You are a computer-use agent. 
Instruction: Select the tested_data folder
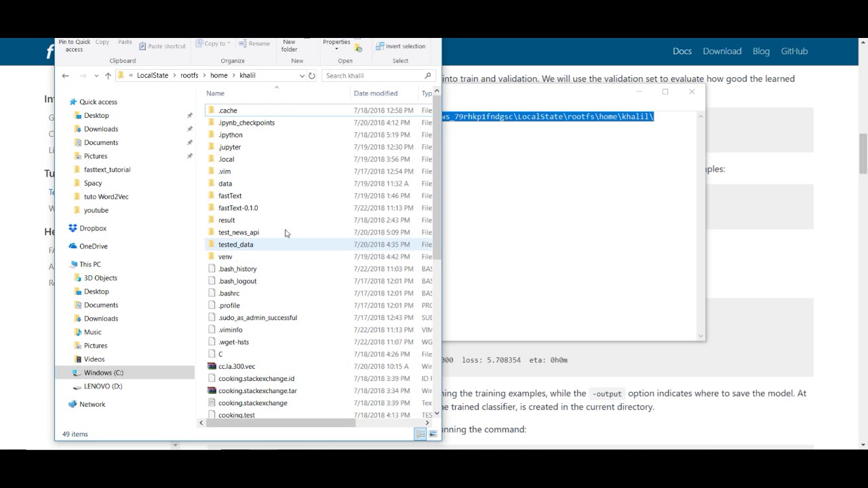tap(236, 245)
